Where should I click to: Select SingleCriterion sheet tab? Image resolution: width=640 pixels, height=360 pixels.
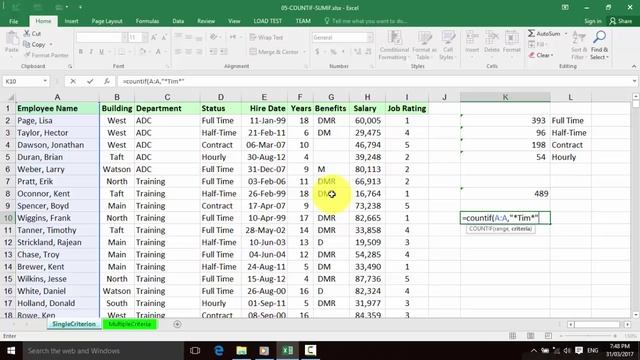(74, 324)
